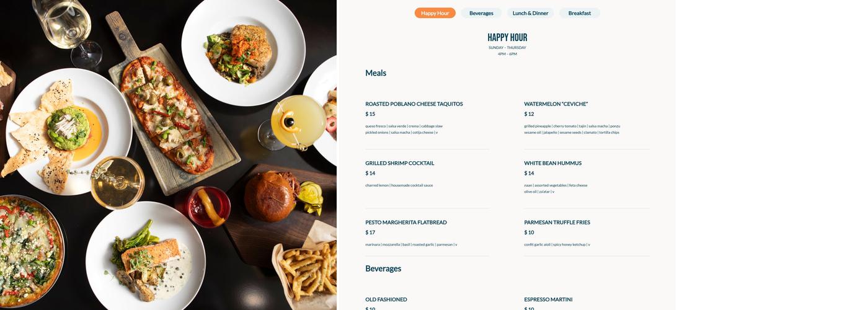Click the Sunday – Thursday hours text
The image size is (868, 310).
pos(507,48)
